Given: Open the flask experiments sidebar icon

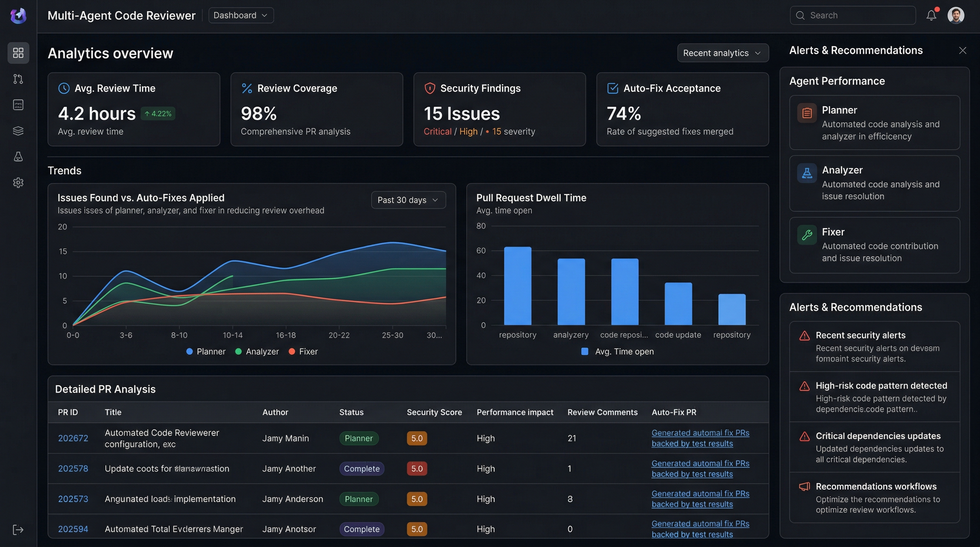Looking at the screenshot, I should click(x=18, y=157).
